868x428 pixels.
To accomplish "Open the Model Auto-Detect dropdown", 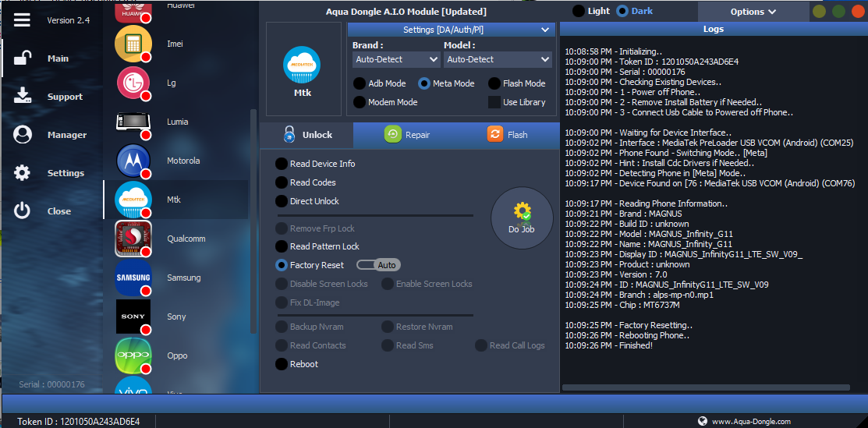I will click(498, 59).
